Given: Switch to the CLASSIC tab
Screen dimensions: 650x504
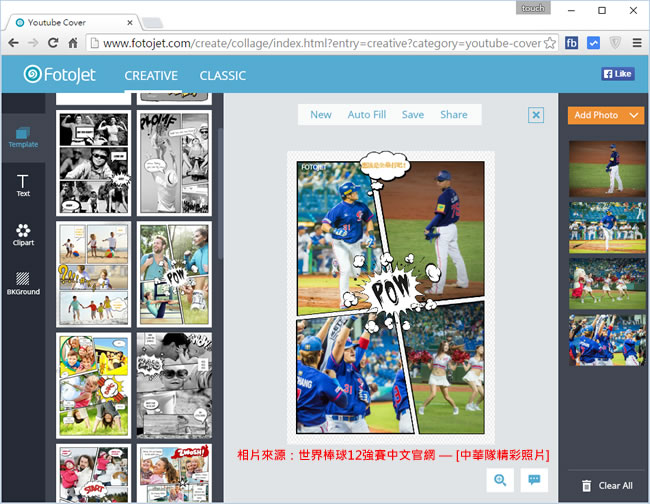Looking at the screenshot, I should coord(222,75).
